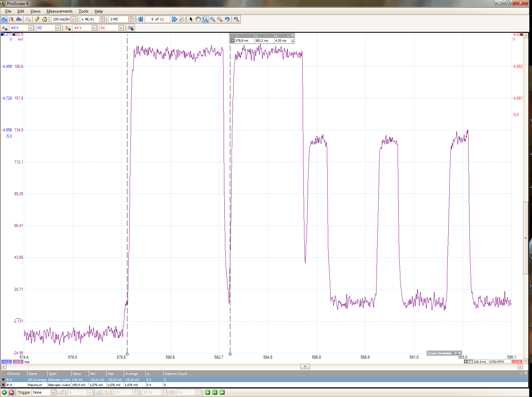This screenshot has height=397, width=532.
Task: Open Channel A ±5 V range dropdown
Action: pyautogui.click(x=31, y=28)
